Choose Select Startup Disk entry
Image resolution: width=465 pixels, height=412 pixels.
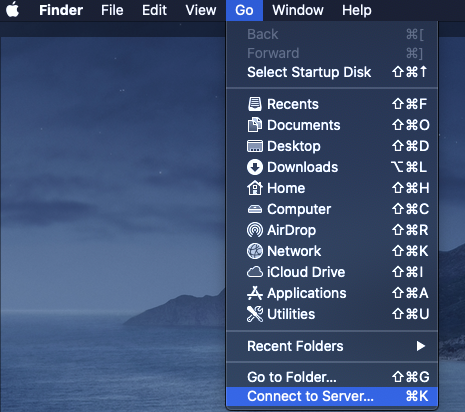click(x=332, y=72)
